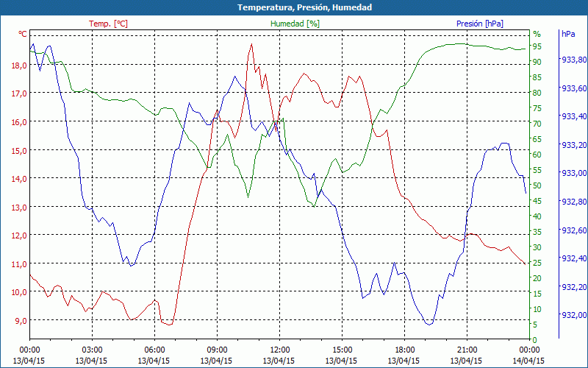The image size is (588, 368).
Task: Click the 75 humidity axis value
Action: [537, 108]
